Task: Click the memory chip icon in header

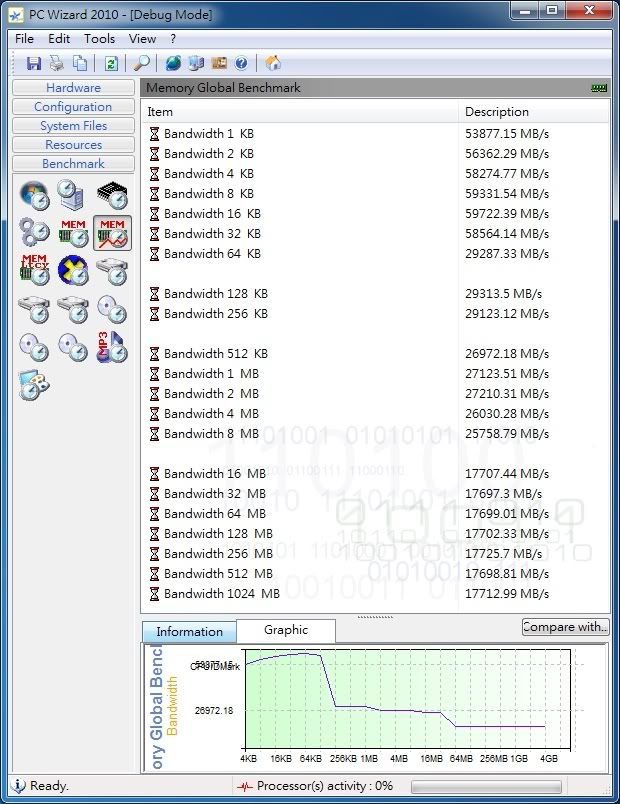Action: point(599,88)
